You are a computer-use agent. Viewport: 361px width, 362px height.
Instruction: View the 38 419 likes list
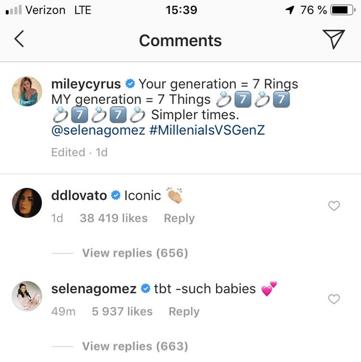pos(114,219)
